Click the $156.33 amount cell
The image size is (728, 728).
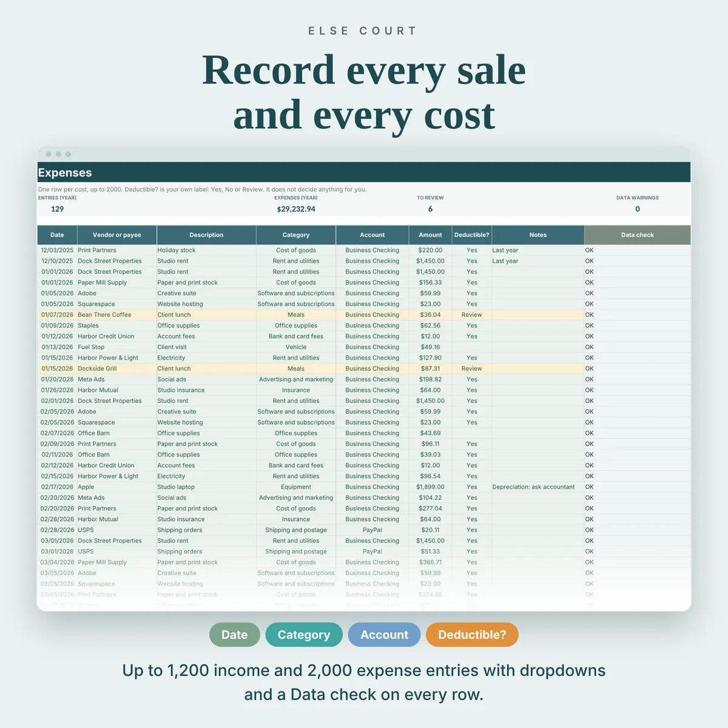click(430, 282)
